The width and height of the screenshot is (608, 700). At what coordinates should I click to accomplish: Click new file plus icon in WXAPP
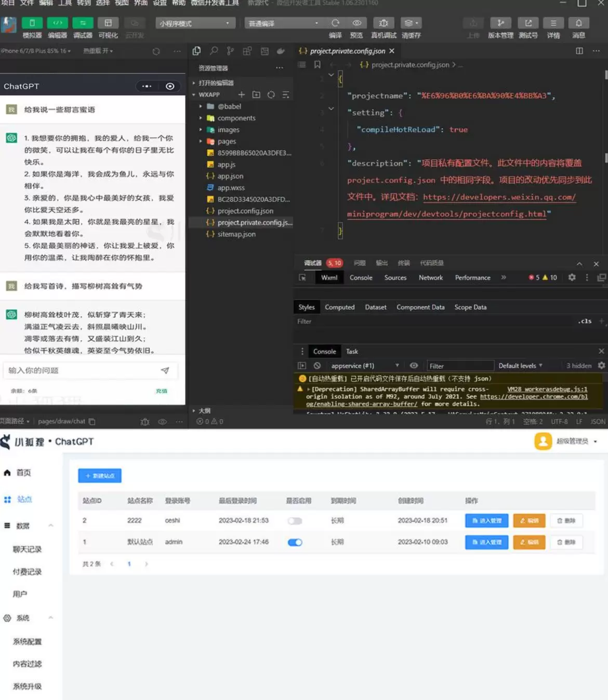point(241,95)
